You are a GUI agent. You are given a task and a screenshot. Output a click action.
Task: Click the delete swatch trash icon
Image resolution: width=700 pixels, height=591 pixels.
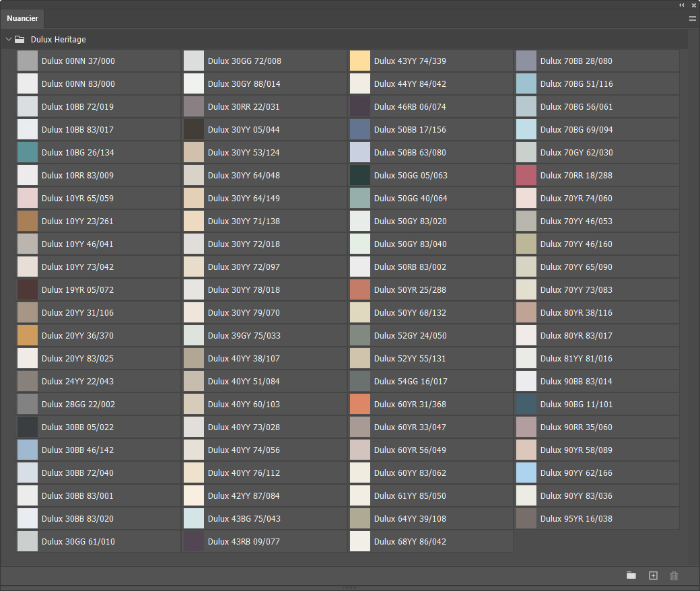(x=674, y=576)
